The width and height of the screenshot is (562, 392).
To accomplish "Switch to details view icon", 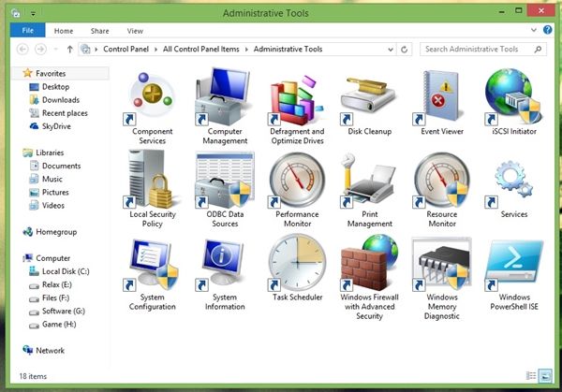I will pyautogui.click(x=531, y=375).
